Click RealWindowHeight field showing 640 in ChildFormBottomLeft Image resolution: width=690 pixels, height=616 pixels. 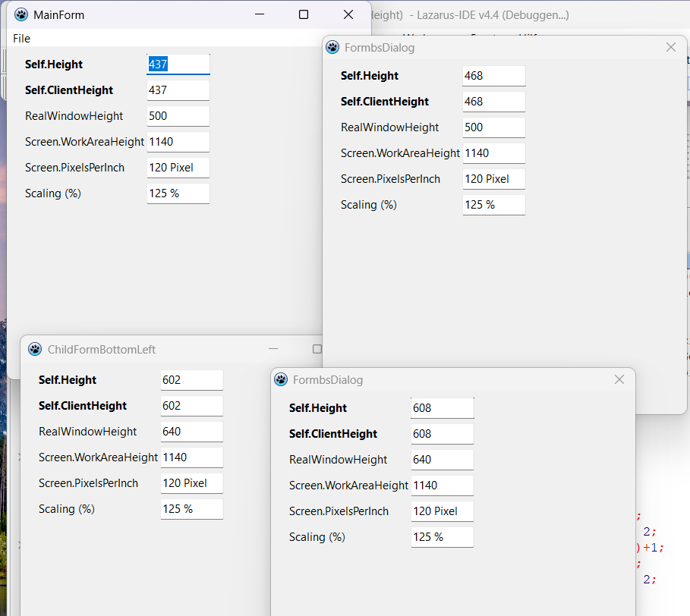tap(191, 432)
